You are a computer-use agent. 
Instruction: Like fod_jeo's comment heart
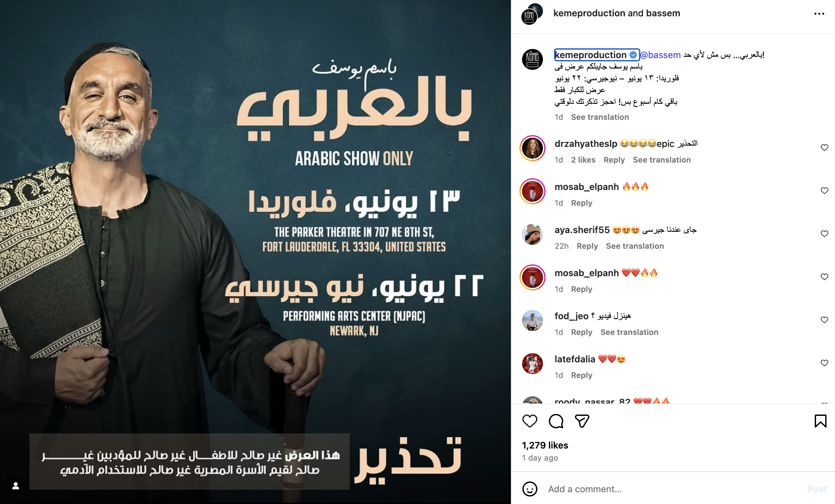[825, 320]
